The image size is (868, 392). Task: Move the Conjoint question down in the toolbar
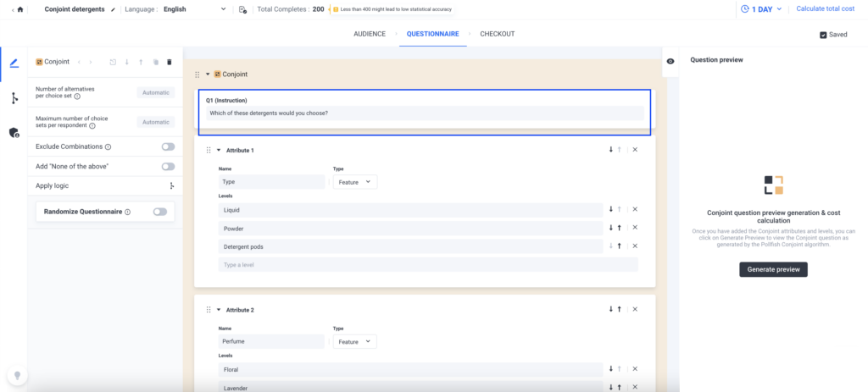coord(127,62)
